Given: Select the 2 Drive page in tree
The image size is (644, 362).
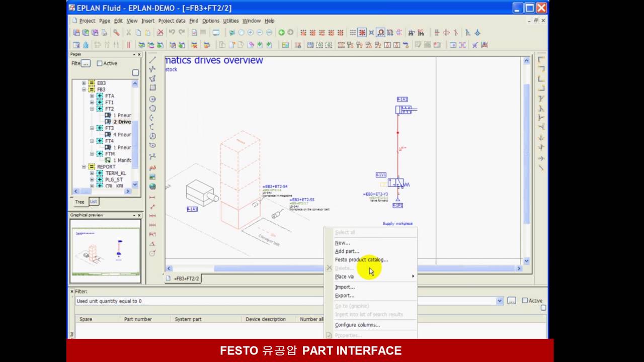Looking at the screenshot, I should 122,122.
